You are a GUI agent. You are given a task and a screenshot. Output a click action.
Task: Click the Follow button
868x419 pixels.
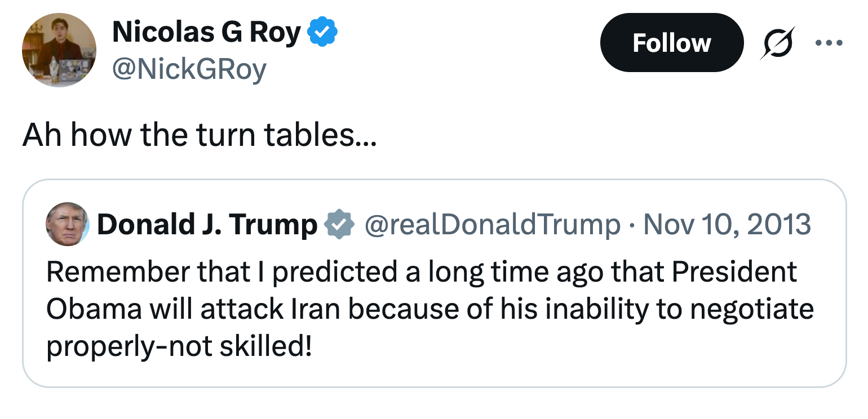[671, 43]
